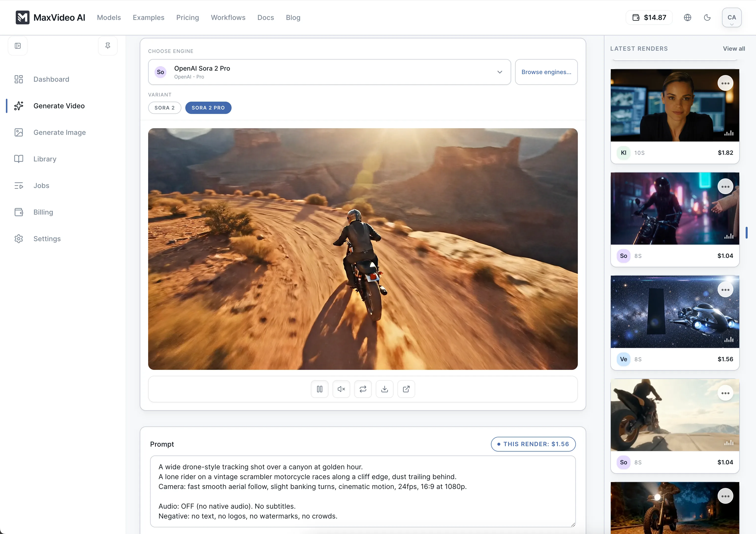
Task: Open the Jobs panel from the sidebar
Action: (41, 185)
